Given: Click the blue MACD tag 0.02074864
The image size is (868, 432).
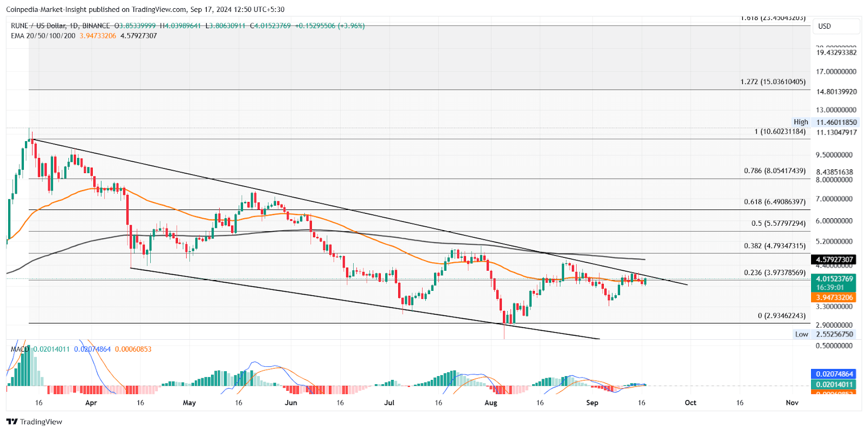Looking at the screenshot, I should 834,374.
